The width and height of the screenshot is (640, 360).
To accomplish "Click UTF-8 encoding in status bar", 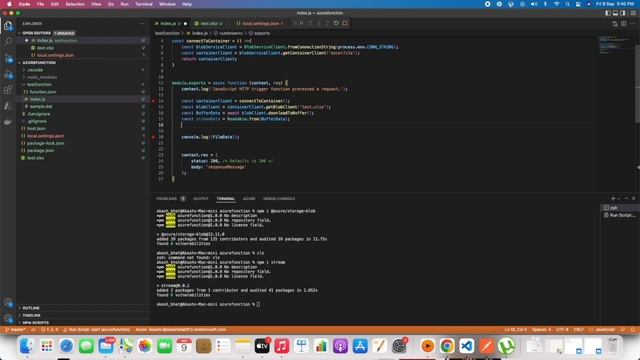I will tap(562, 330).
